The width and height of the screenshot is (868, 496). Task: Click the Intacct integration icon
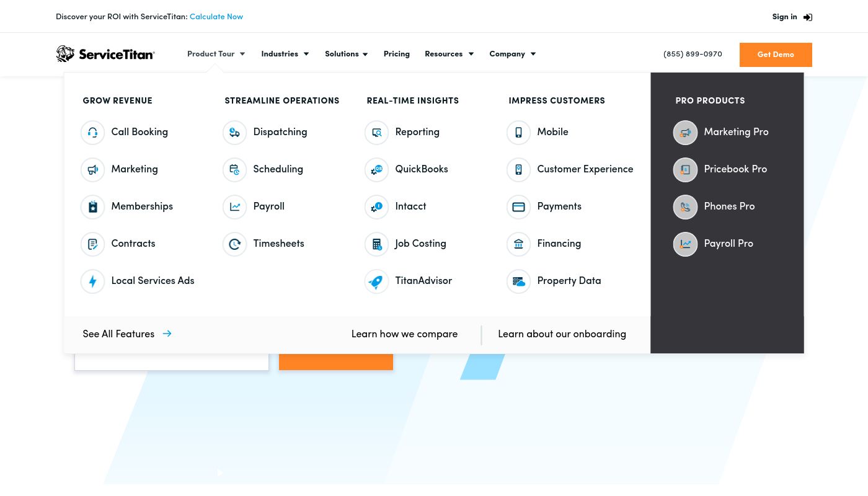[377, 207]
